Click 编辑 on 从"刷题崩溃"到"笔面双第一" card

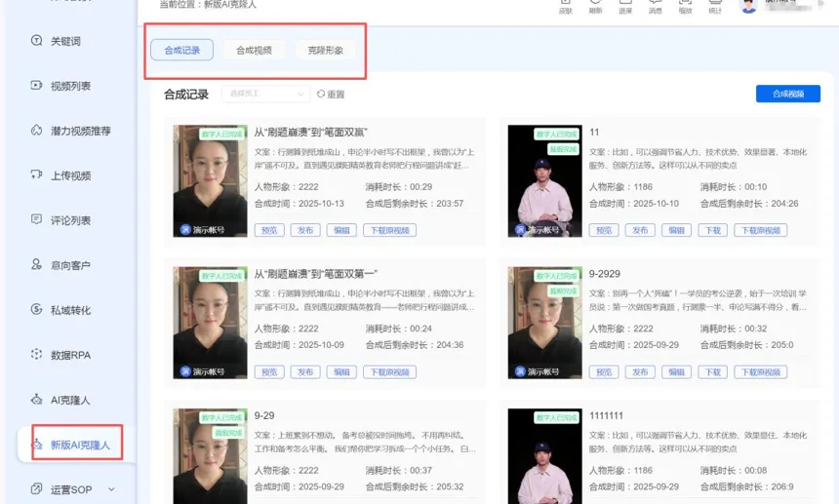341,372
